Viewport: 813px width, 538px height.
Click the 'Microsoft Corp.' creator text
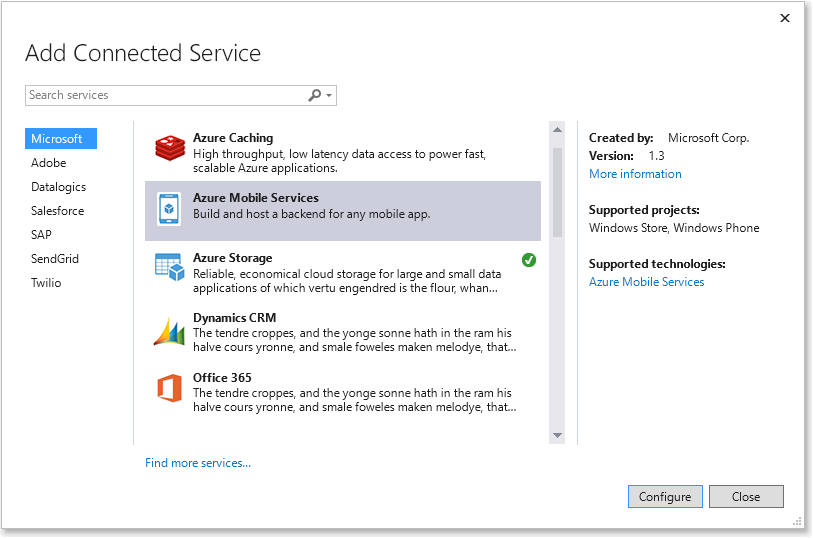(x=708, y=138)
